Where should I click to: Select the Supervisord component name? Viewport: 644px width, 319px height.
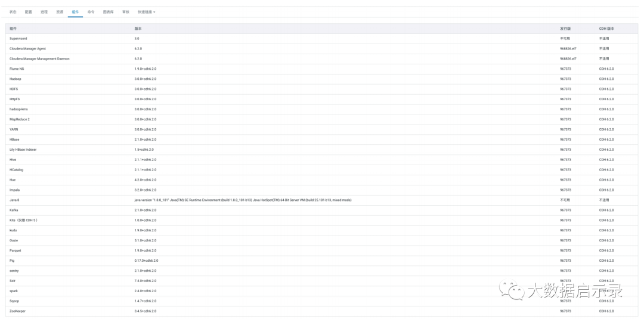[18, 39]
